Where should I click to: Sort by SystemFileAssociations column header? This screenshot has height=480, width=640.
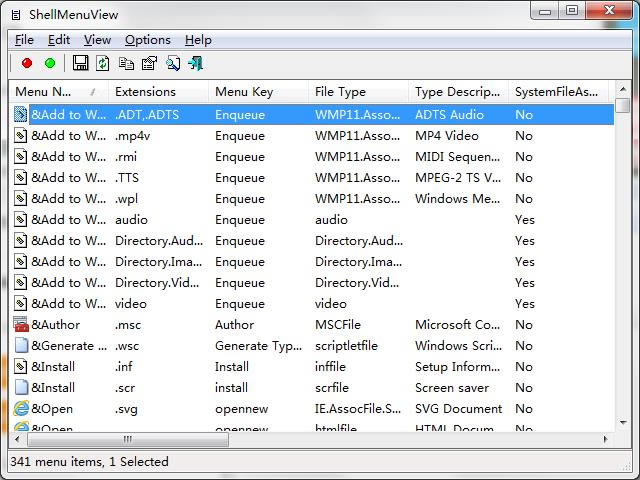[558, 92]
